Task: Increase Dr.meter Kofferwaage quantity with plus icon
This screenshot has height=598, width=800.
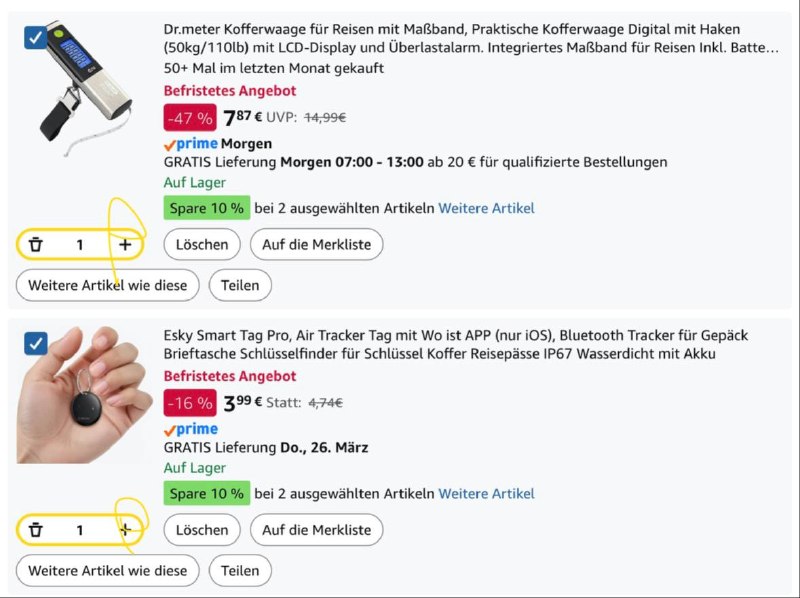Action: 125,244
